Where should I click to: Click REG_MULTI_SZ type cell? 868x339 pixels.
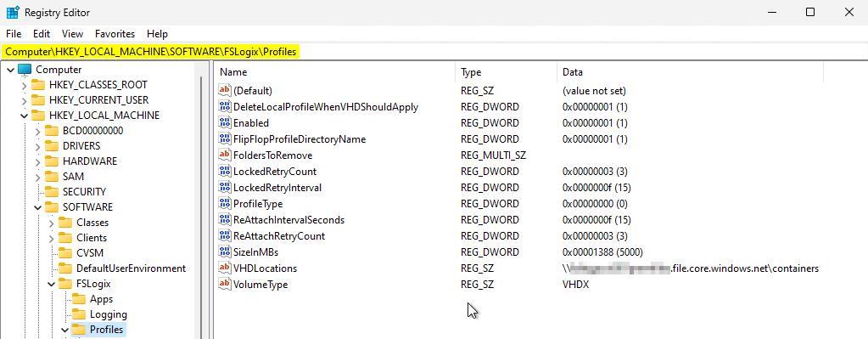[x=493, y=155]
